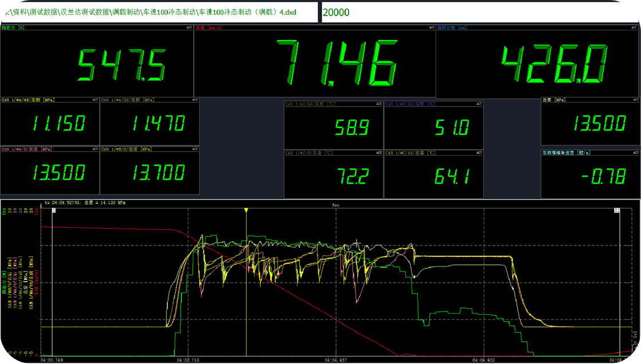Click the 04:02.713 time axis label

(x=187, y=361)
